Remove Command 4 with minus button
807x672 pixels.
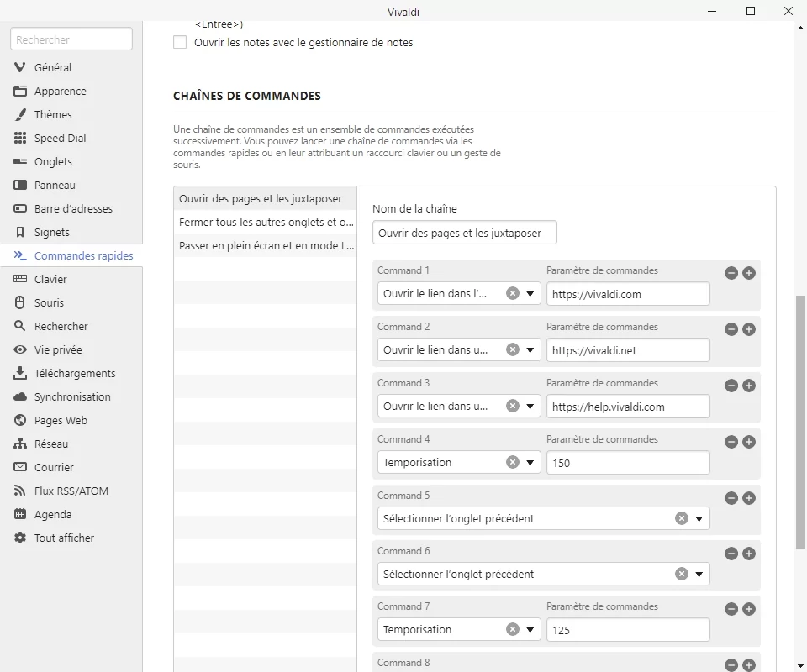(x=731, y=442)
